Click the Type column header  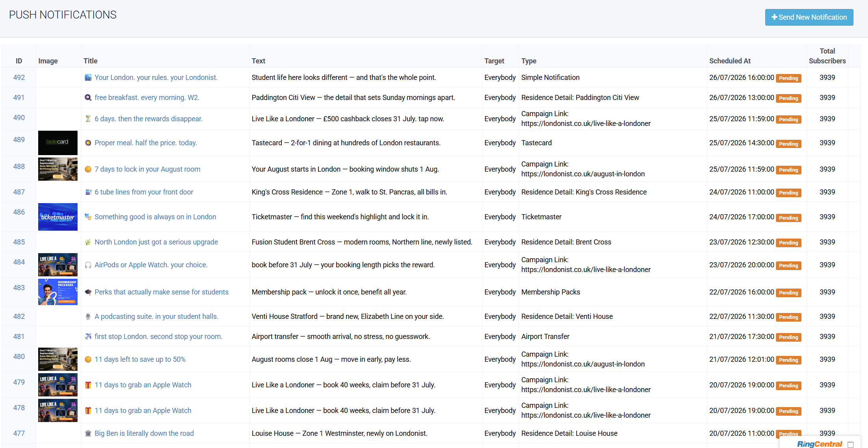tap(529, 61)
